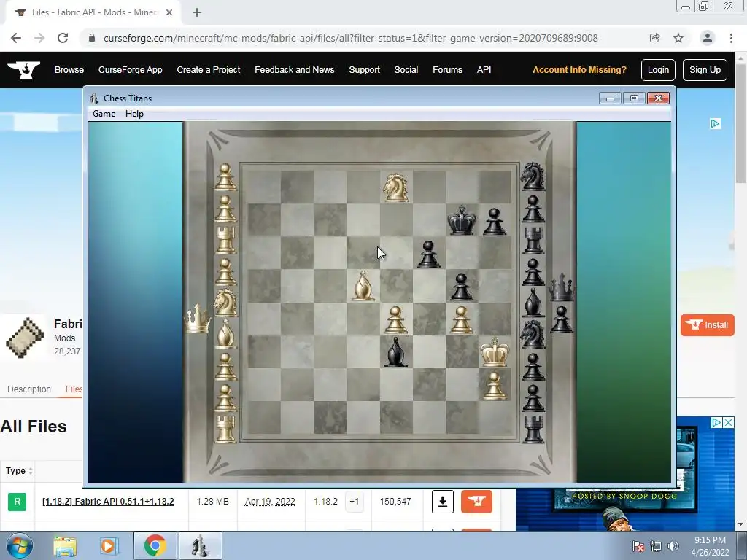The width and height of the screenshot is (747, 560).
Task: Switch to the Description tab
Action: (x=29, y=389)
